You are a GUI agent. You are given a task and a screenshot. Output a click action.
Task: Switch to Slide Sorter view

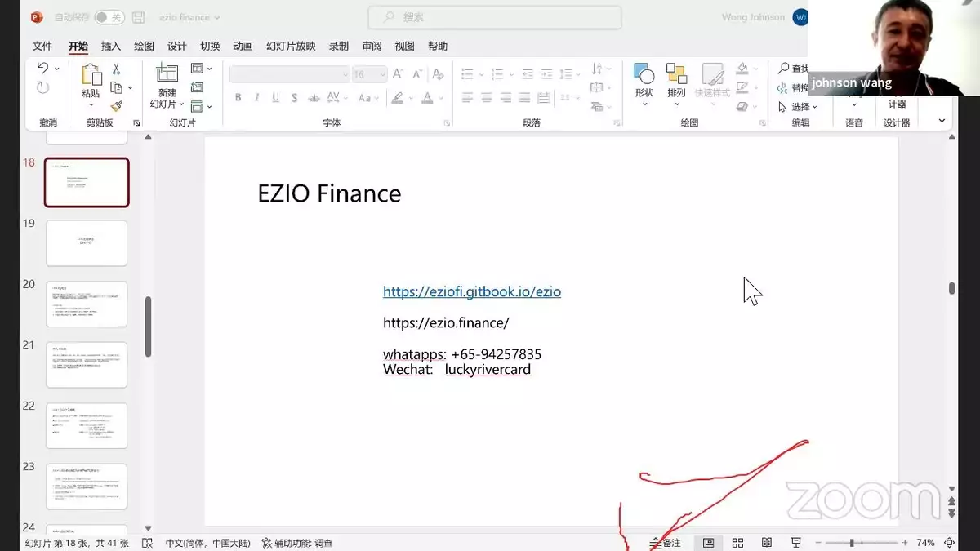[x=737, y=543]
